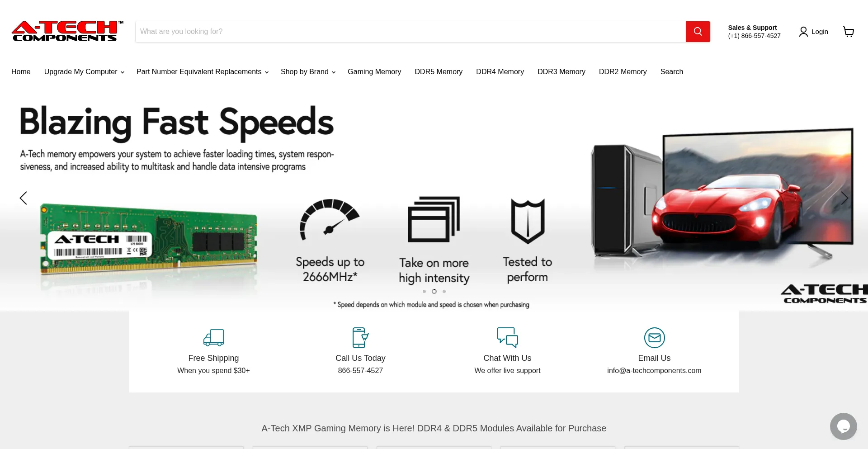Viewport: 868px width, 449px height.
Task: Click the info@a-techcomponents.com email address
Action: point(654,371)
